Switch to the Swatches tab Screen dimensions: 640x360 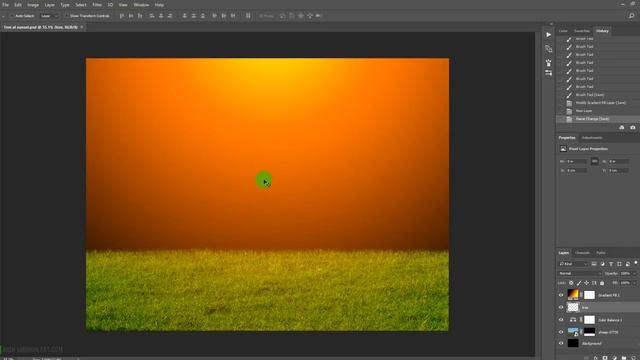tap(582, 31)
